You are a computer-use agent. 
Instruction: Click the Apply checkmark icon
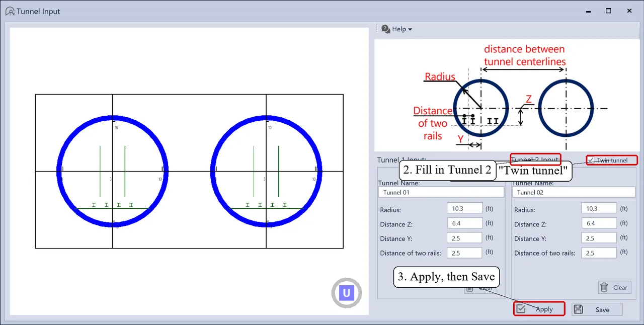coord(521,309)
